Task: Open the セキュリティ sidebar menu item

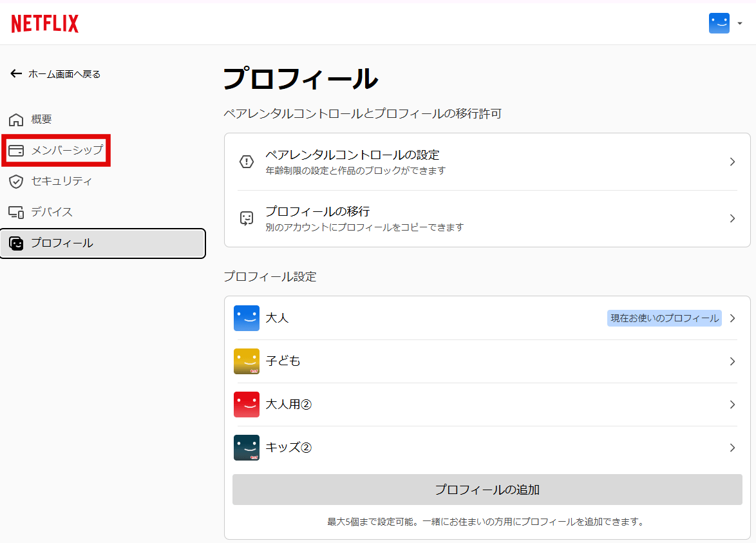Action: [61, 182]
